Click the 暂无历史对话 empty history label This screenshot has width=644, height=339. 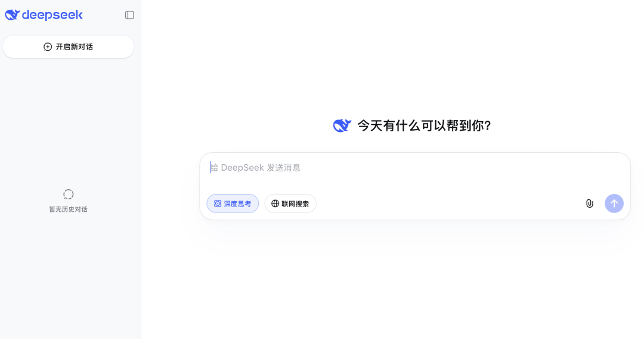point(68,209)
